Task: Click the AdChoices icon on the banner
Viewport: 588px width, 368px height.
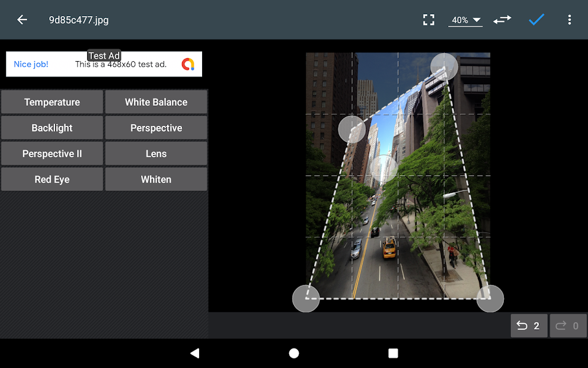Action: point(188,64)
